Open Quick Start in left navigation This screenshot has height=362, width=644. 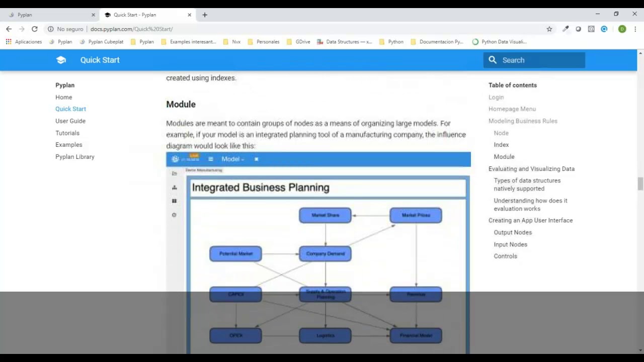point(70,109)
